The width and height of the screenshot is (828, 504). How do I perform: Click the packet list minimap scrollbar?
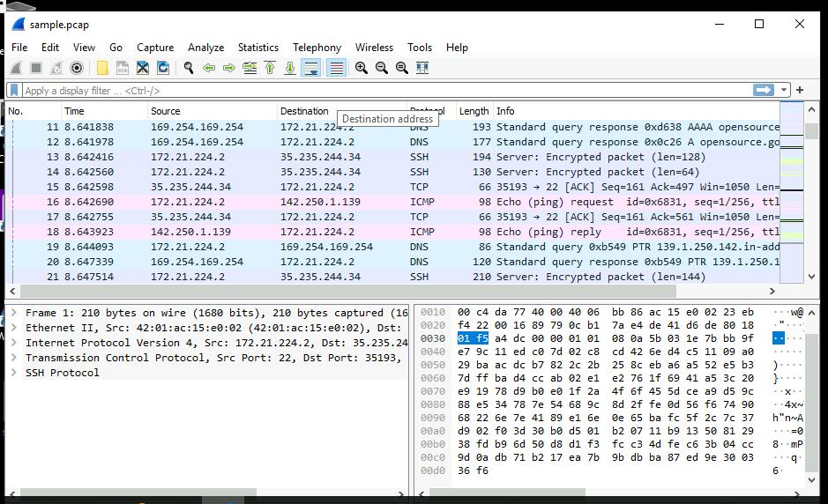coord(792,193)
